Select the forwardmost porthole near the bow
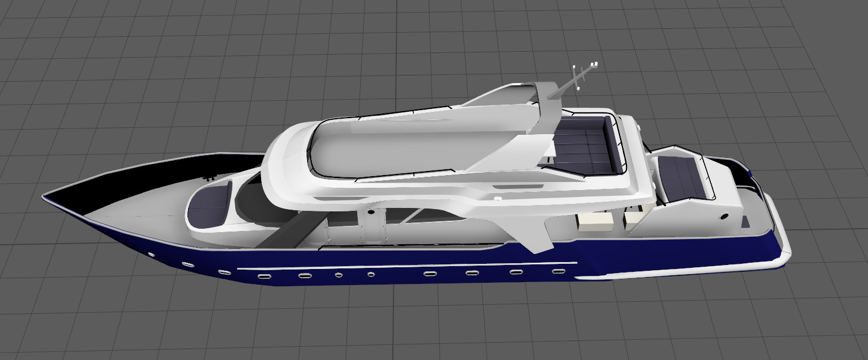Image resolution: width=868 pixels, height=360 pixels. point(151,254)
